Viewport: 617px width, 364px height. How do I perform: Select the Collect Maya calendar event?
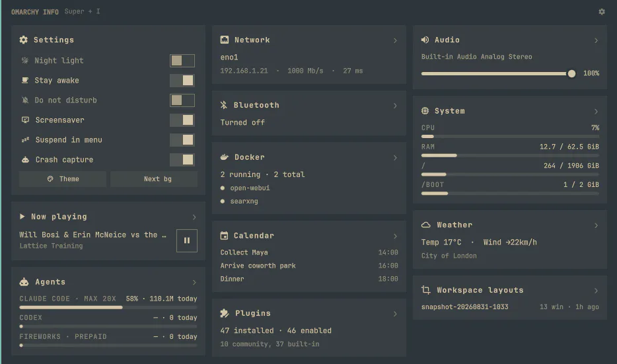(x=309, y=252)
